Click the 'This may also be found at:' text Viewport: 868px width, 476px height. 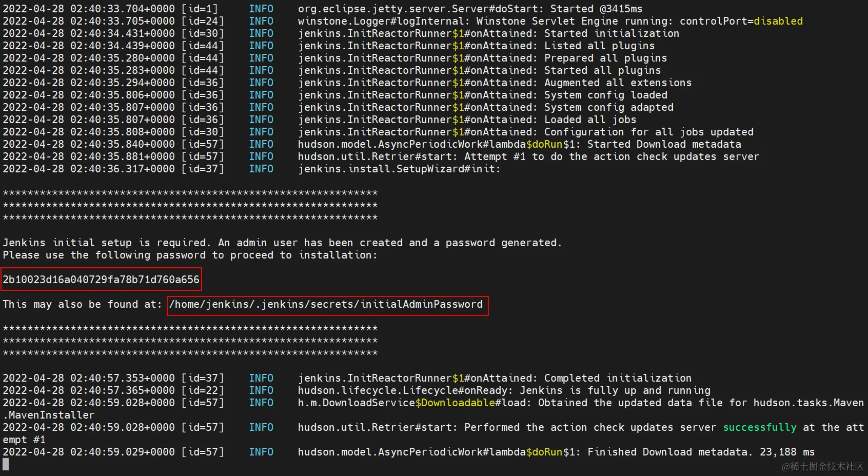(x=82, y=304)
